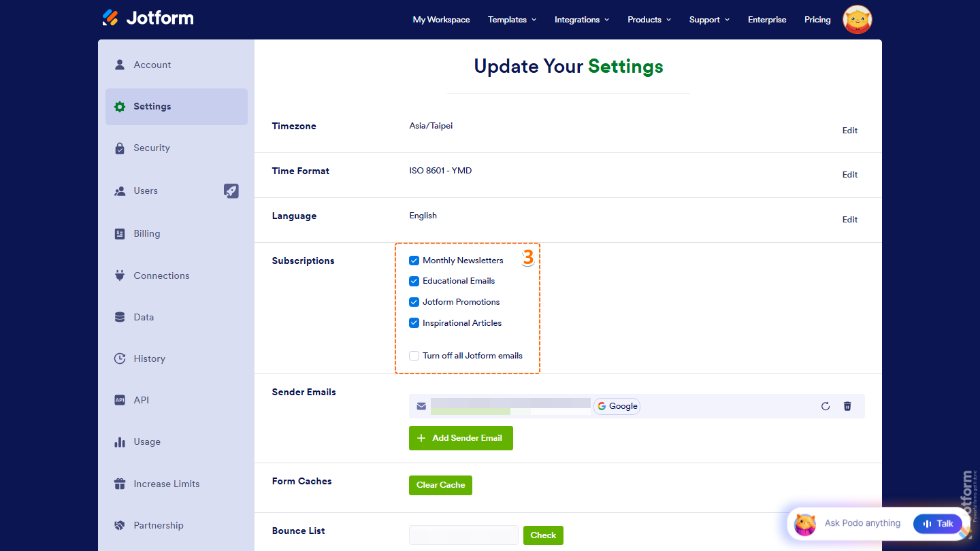Focus the Bounce List email input field

click(x=463, y=535)
